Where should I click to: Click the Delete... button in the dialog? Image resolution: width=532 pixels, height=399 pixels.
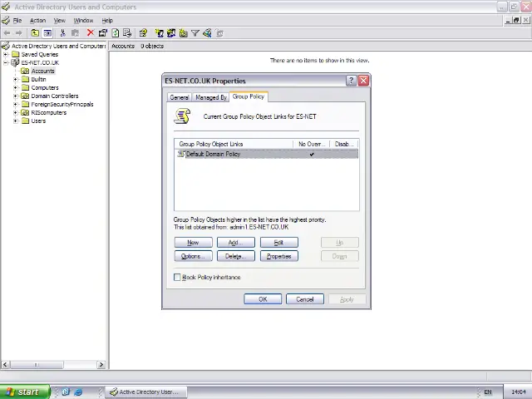pos(236,256)
